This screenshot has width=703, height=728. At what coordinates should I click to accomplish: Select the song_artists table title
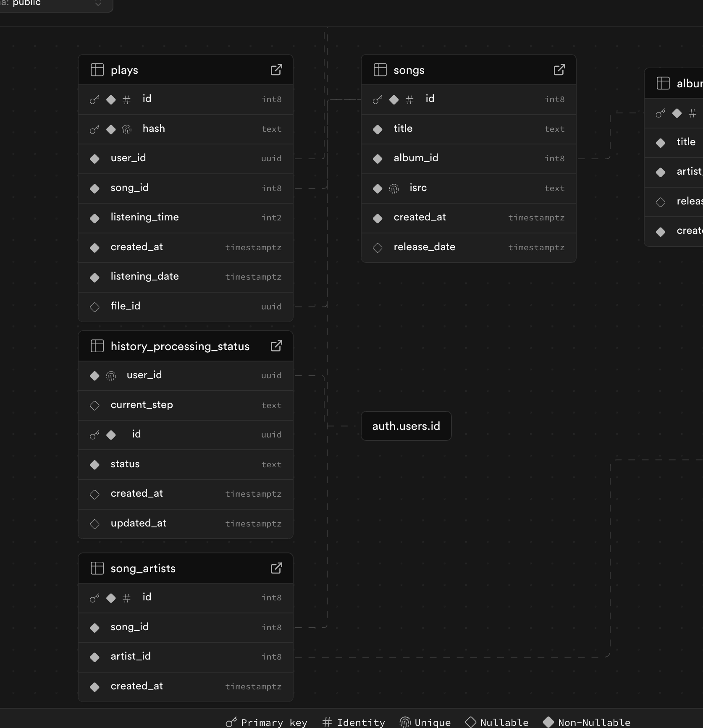[143, 568]
